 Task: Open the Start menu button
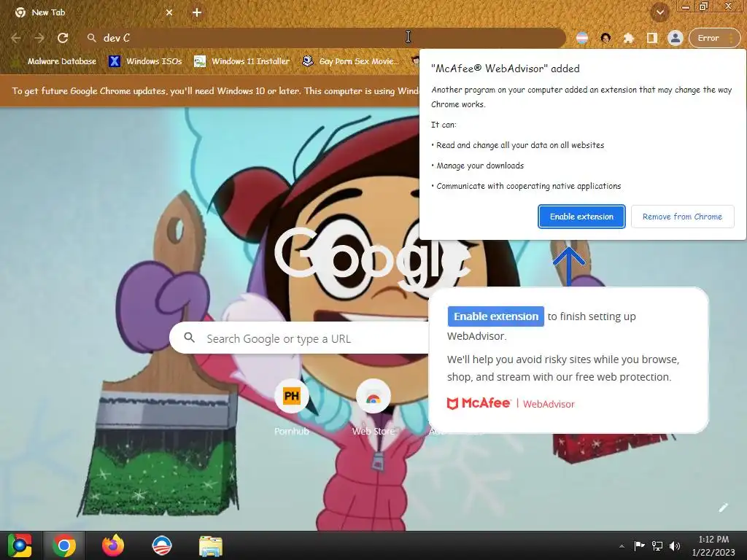pos(20,545)
